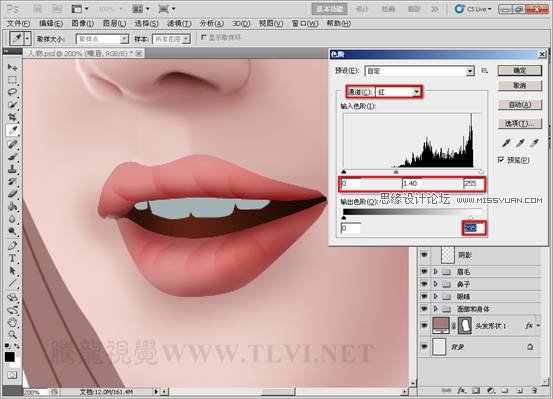The height and width of the screenshot is (399, 553).
Task: Open the 视图 menu
Action: (271, 23)
